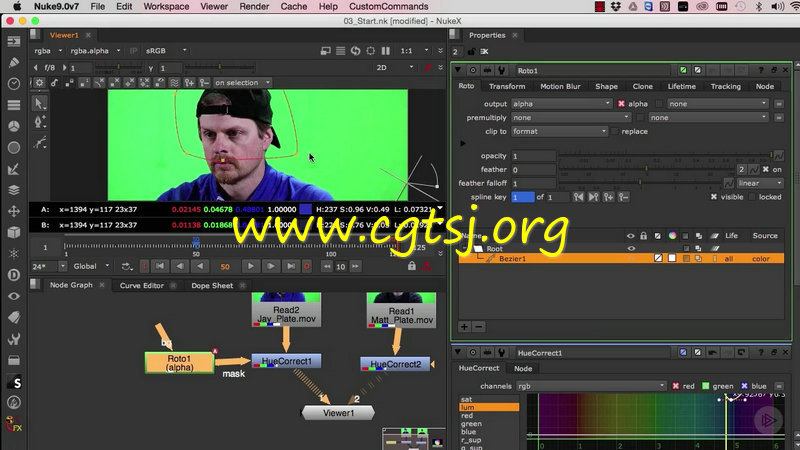Jump to first frame button
Viewport: 800px width, 450px height.
click(x=160, y=266)
